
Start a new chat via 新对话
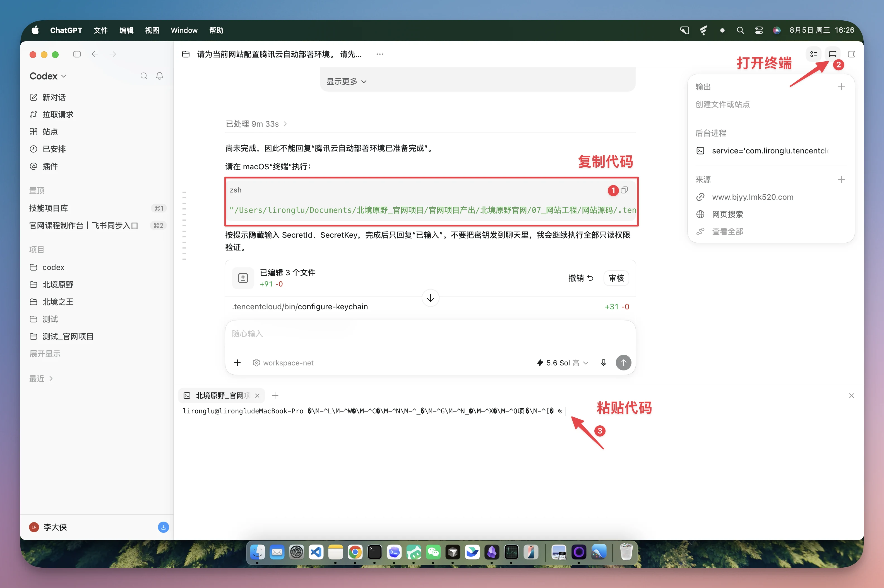coord(48,98)
